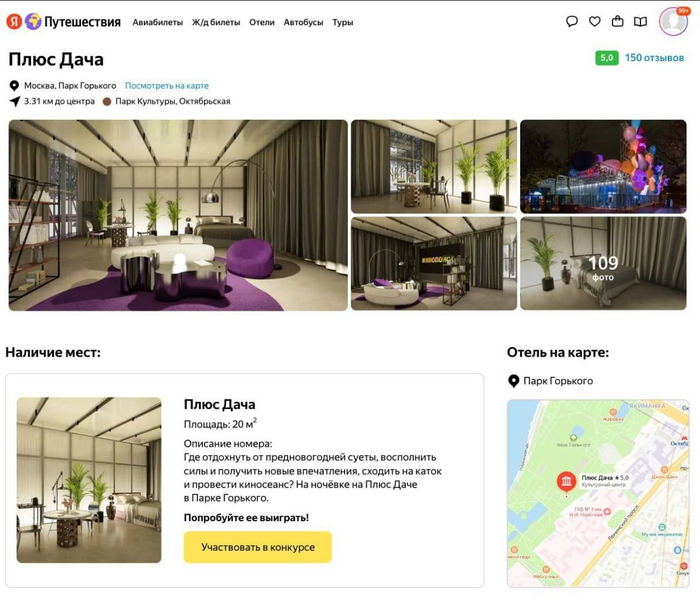Open the user profile avatar

point(673,21)
